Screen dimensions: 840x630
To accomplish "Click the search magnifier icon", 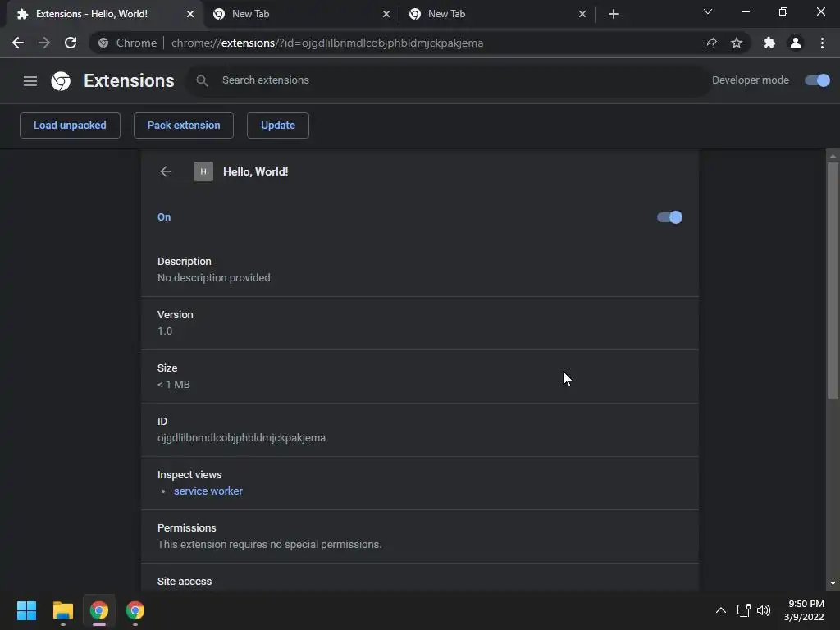I will click(x=202, y=81).
